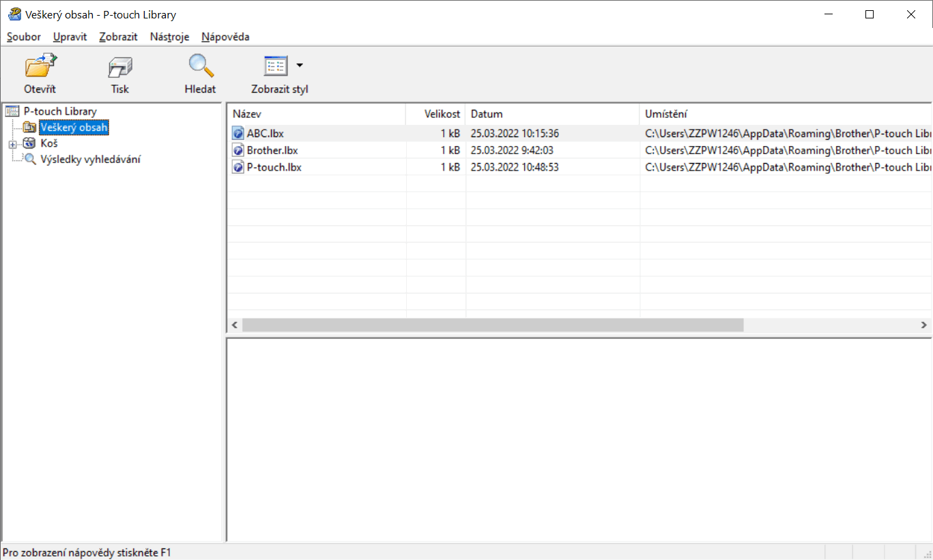
Task: Sort by Velikost column header
Action: 435,114
